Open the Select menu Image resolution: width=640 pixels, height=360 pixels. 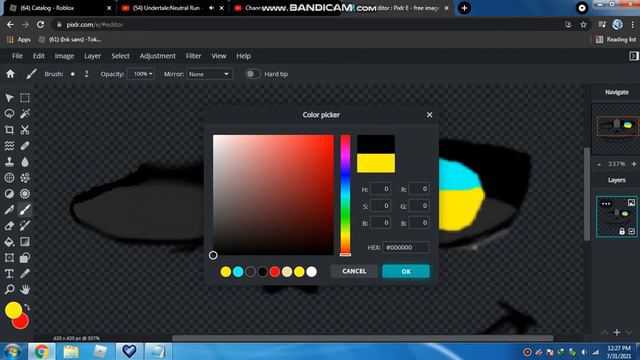coord(120,56)
